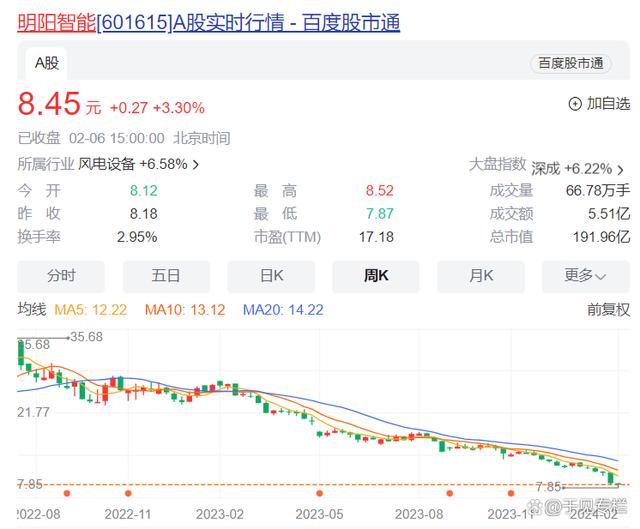This screenshot has height=529, width=640.
Task: Click the event marker dot near 2023-08
Action: [450, 493]
